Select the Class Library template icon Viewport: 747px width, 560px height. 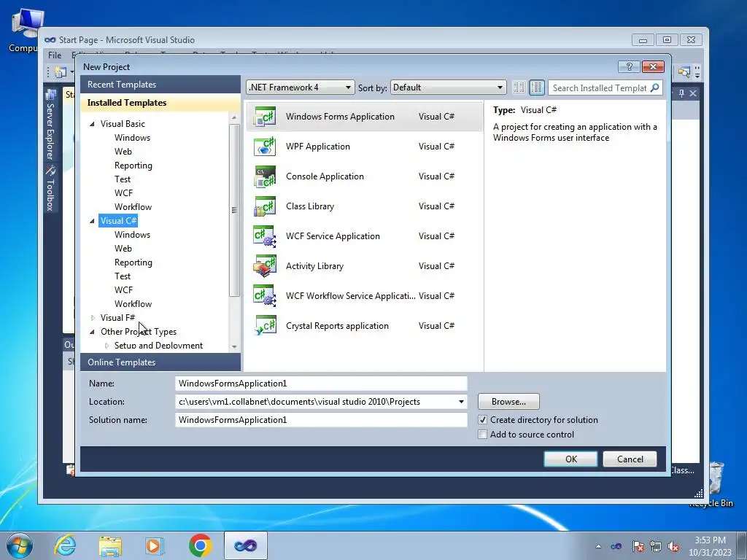pos(264,206)
